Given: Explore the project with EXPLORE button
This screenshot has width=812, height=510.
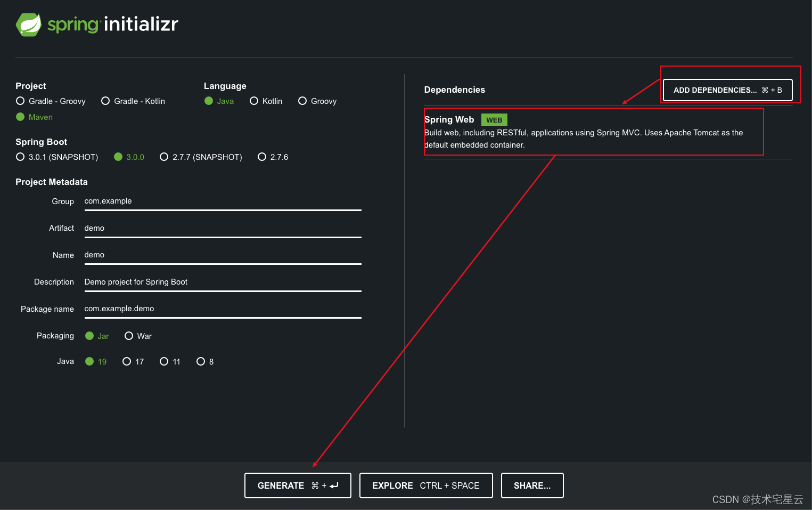Looking at the screenshot, I should click(426, 485).
